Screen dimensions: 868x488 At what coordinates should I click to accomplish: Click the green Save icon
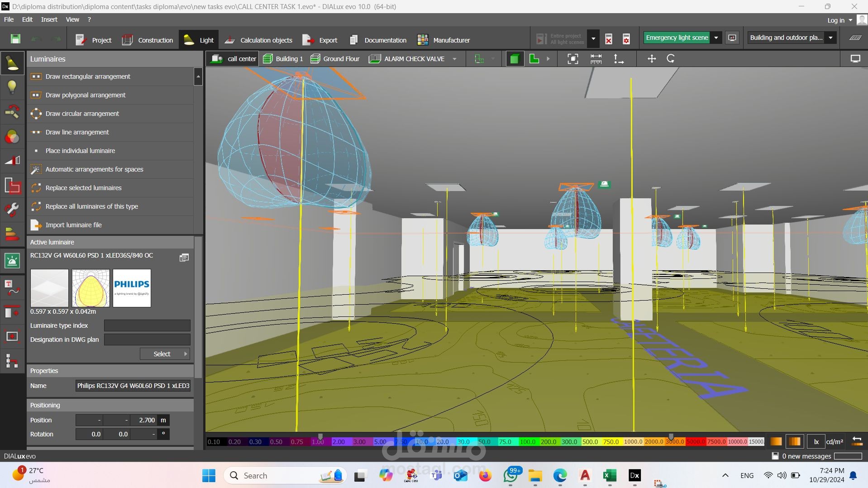click(15, 39)
